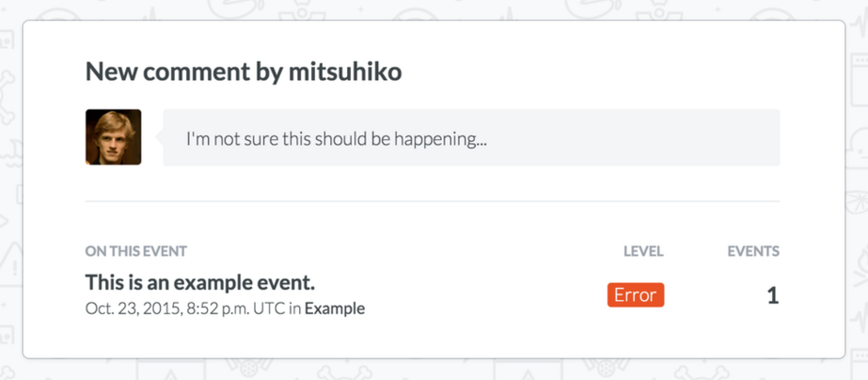This screenshot has width=868, height=380.
Task: Click mitsuhiko's avatar photo
Action: coord(114,137)
